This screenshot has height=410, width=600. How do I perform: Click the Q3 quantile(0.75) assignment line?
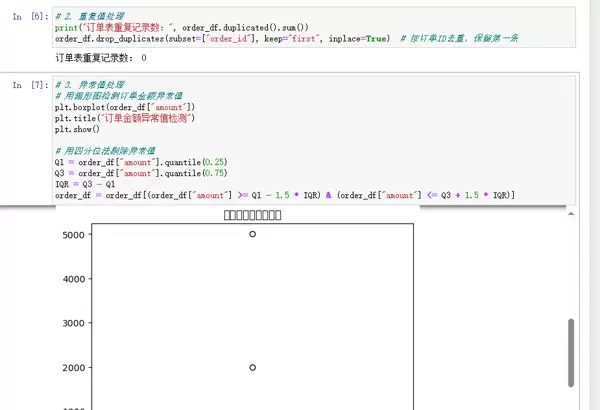tap(141, 173)
